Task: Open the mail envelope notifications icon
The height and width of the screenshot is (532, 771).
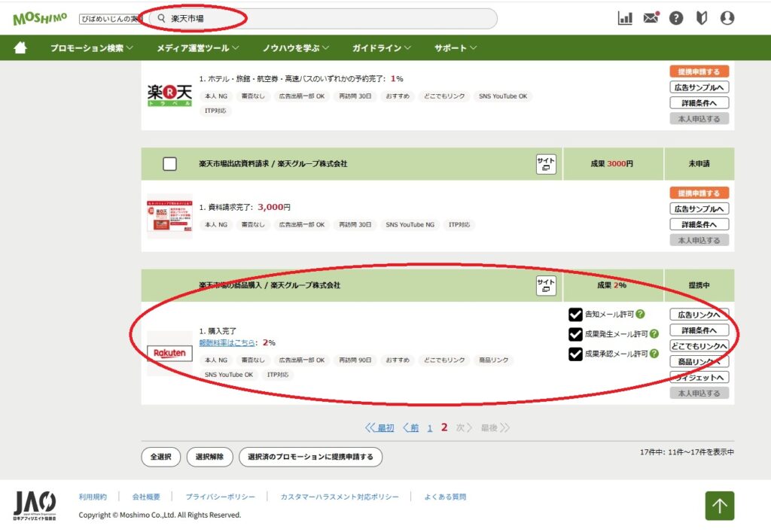Action: pos(651,18)
